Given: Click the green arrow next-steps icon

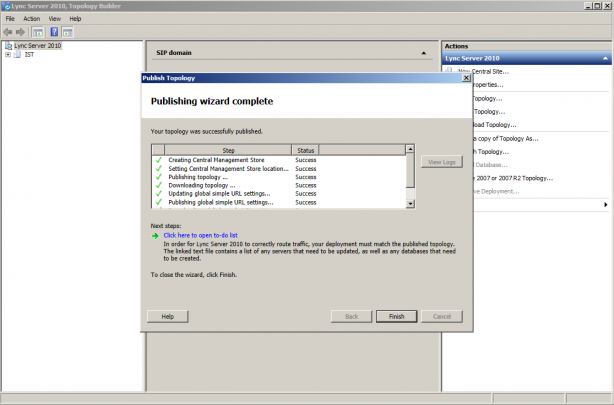Looking at the screenshot, I should (155, 235).
